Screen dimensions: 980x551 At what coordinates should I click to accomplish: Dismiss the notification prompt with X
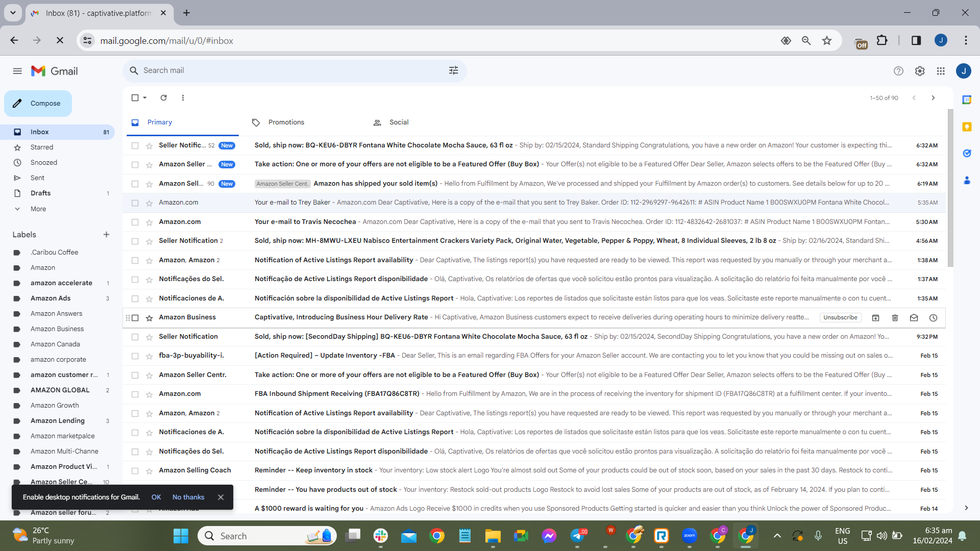[220, 497]
